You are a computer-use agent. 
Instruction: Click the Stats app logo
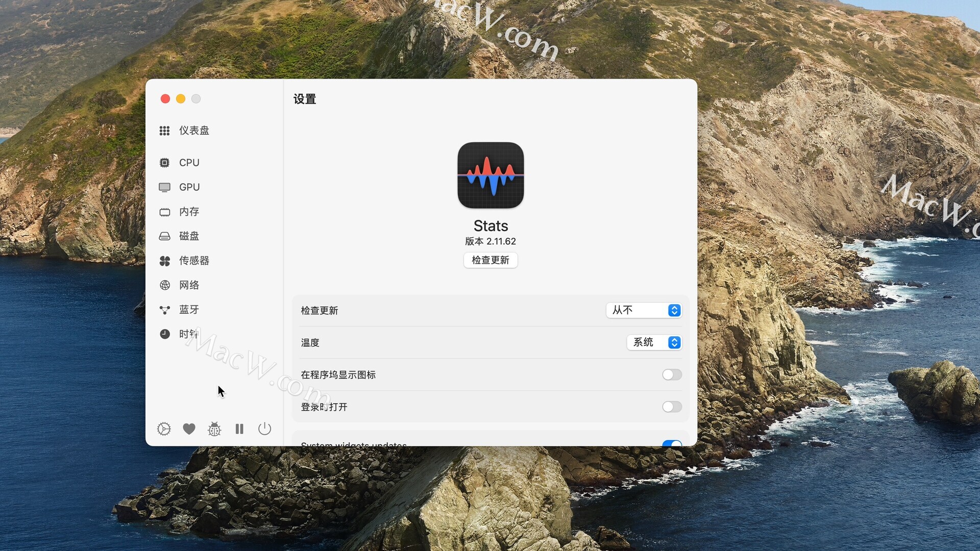coord(491,175)
